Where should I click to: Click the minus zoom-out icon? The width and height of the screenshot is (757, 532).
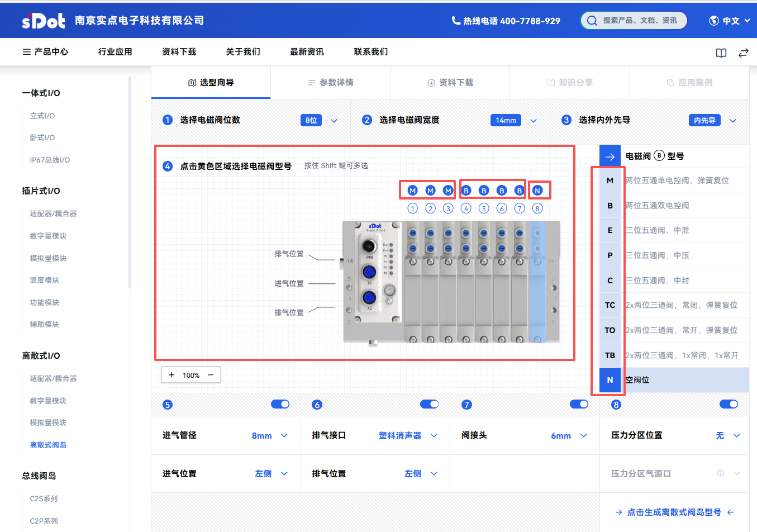click(x=211, y=375)
